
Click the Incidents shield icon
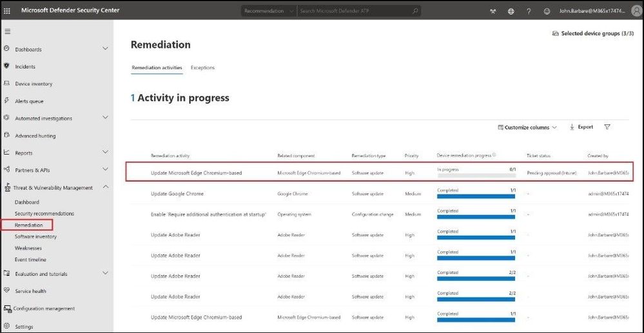tap(6, 66)
